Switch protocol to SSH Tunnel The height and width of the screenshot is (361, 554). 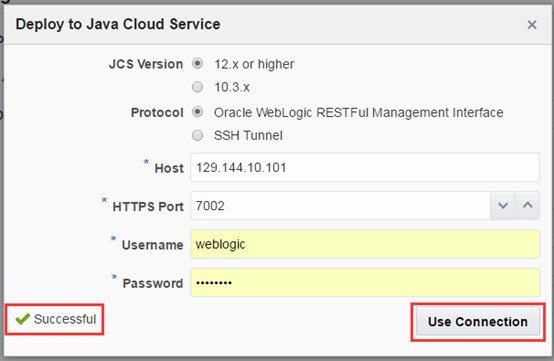pos(198,135)
